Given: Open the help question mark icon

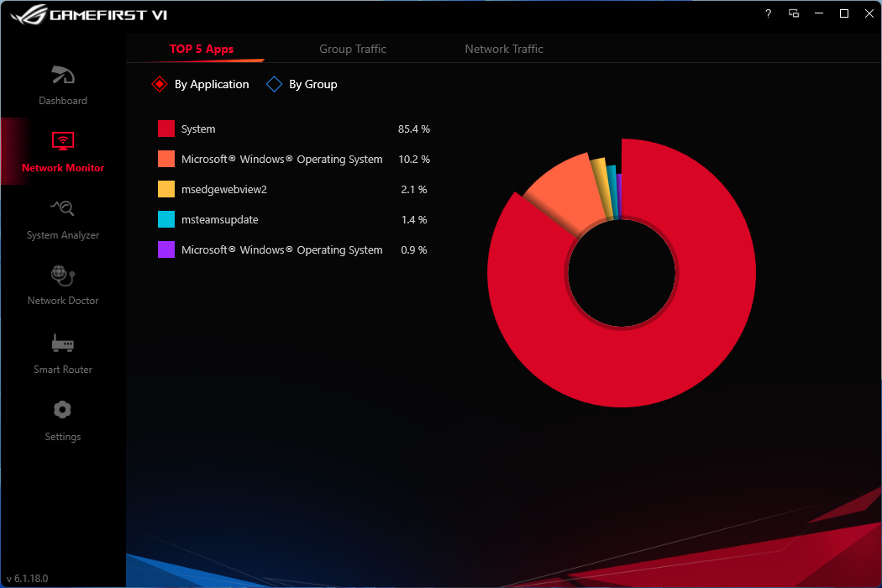Looking at the screenshot, I should 767,13.
